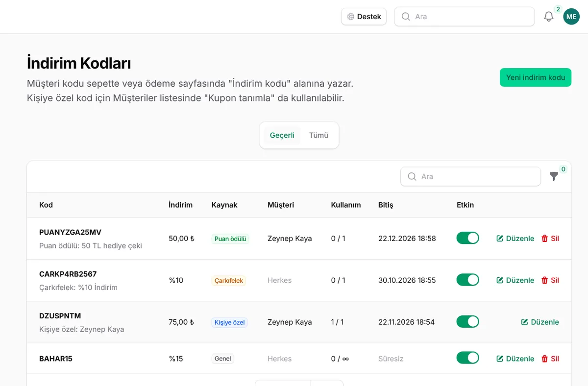Delete the PUANYZGA25MV discount code
Screen dimensions: 588x386
coord(550,239)
